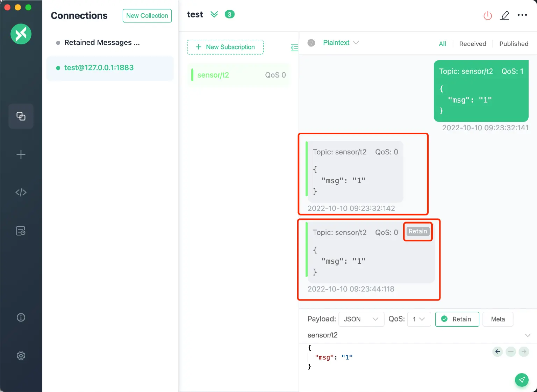Screen dimensions: 537x392
Task: Open the more options menu for the connection
Action: (x=522, y=15)
